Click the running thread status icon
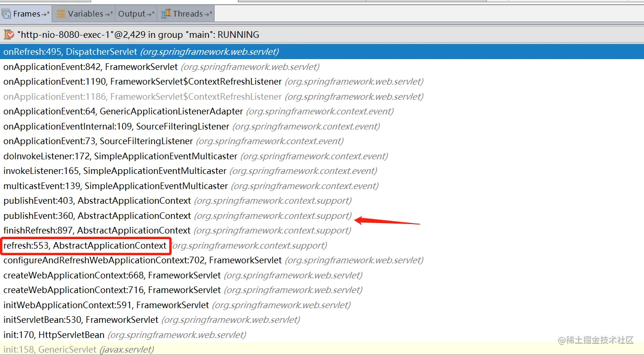Viewport: 644px width, 355px height. click(9, 35)
